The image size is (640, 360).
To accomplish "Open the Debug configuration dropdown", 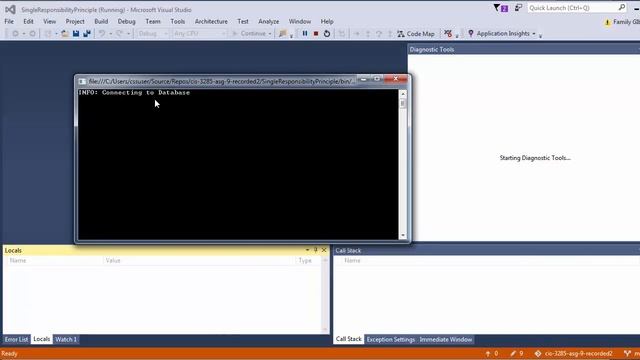I will (x=153, y=33).
